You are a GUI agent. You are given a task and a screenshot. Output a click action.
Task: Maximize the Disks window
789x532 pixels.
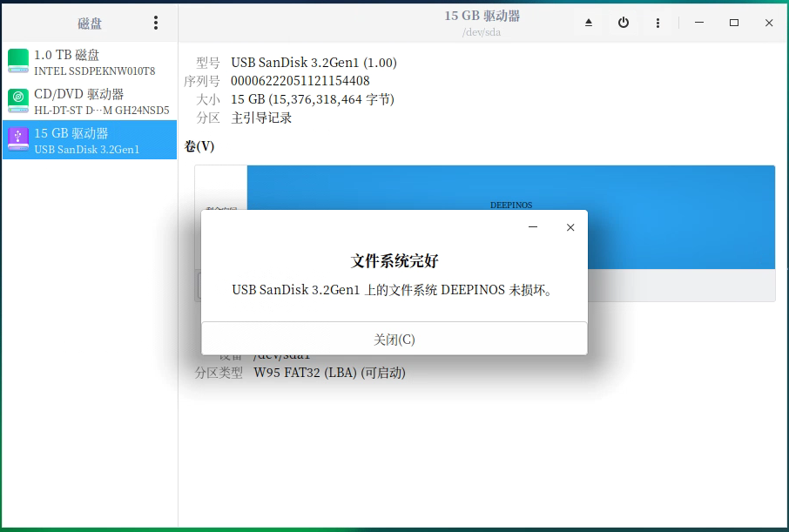click(x=734, y=23)
